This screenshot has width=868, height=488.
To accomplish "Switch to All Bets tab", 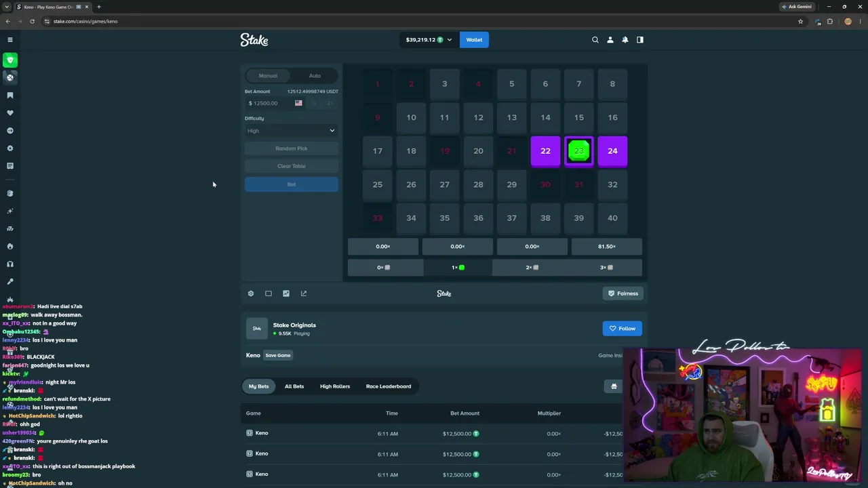I will (294, 386).
